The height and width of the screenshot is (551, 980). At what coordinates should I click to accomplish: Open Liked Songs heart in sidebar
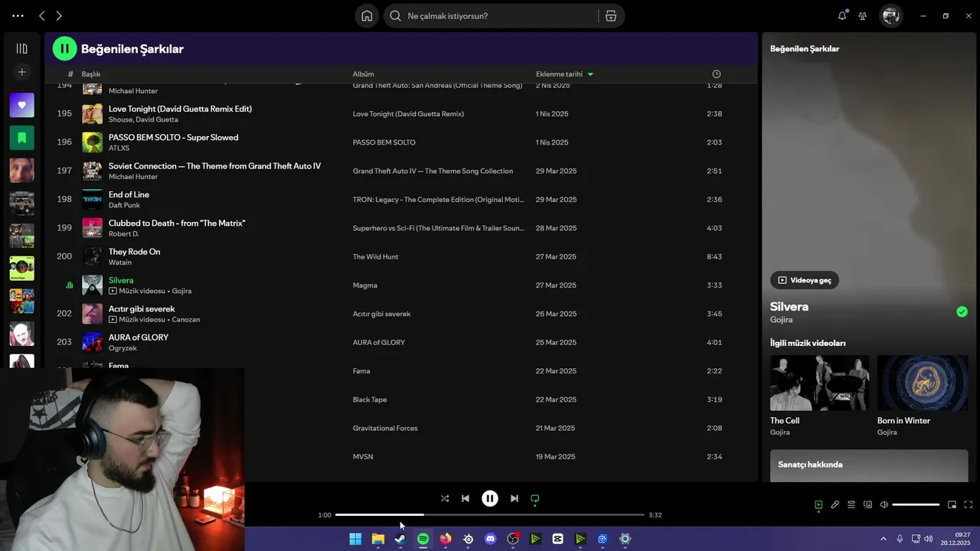click(21, 105)
